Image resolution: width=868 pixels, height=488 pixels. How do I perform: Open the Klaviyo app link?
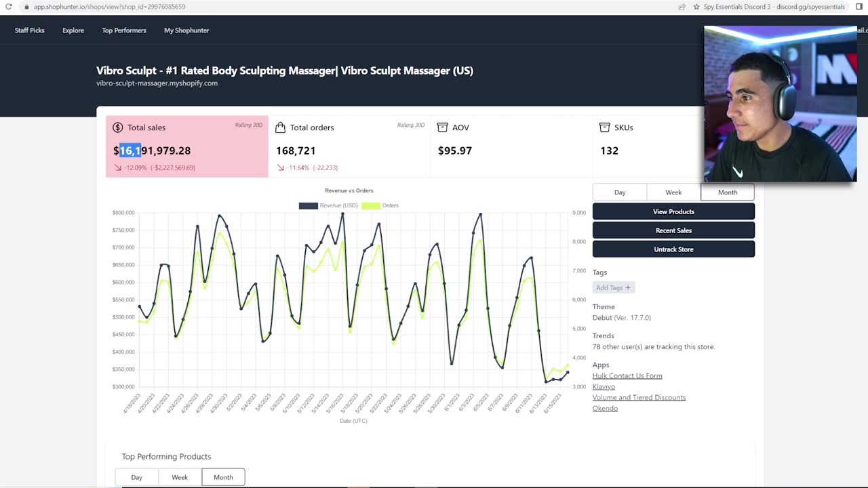click(x=604, y=386)
